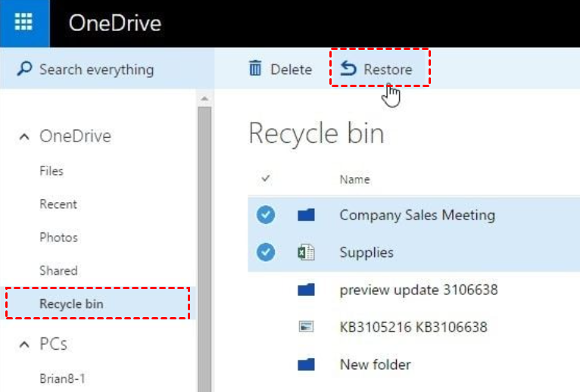Open the app launcher grid icon
580x392 pixels.
pyautogui.click(x=24, y=23)
